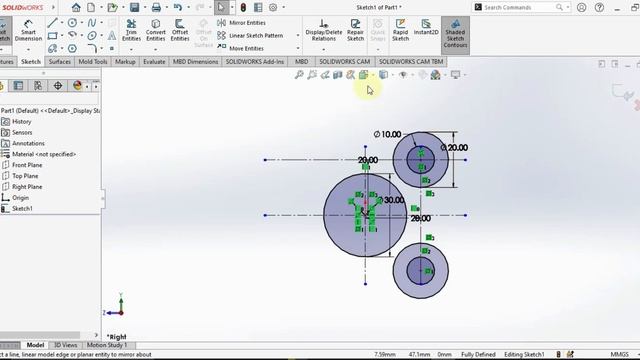Select the Circle sketch tool
The image size is (640, 360).
(72, 23)
